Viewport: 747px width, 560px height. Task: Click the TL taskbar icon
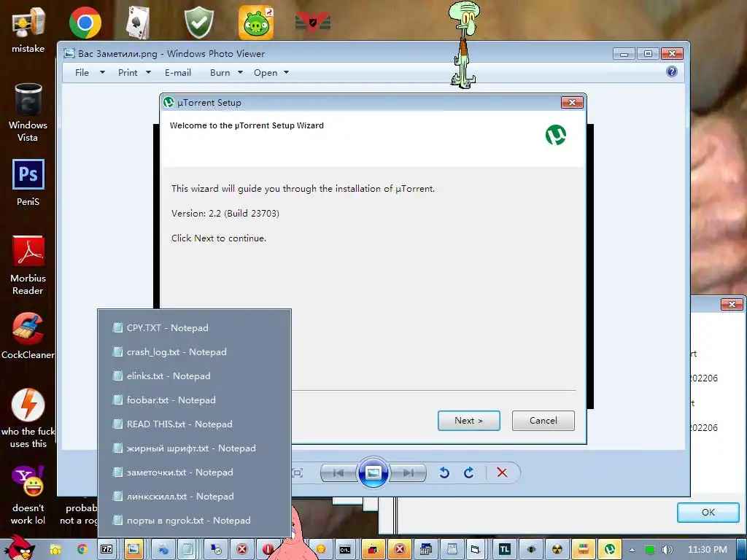(505, 550)
